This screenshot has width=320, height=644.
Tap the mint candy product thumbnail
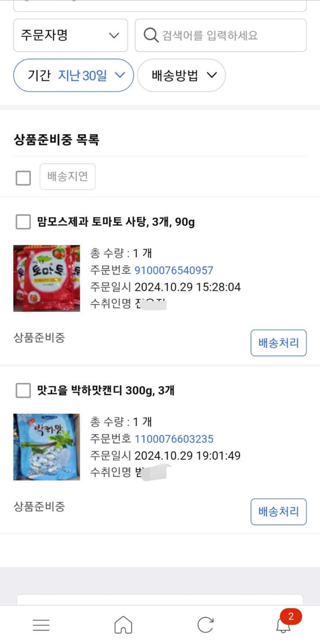pos(47,447)
